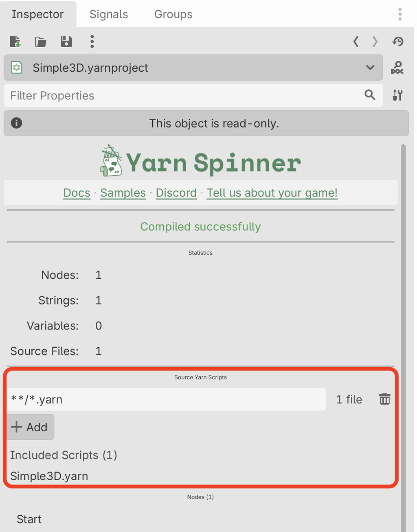Delete the **/*.yarn source pattern with the trash icon
This screenshot has width=417, height=532.
tap(384, 399)
